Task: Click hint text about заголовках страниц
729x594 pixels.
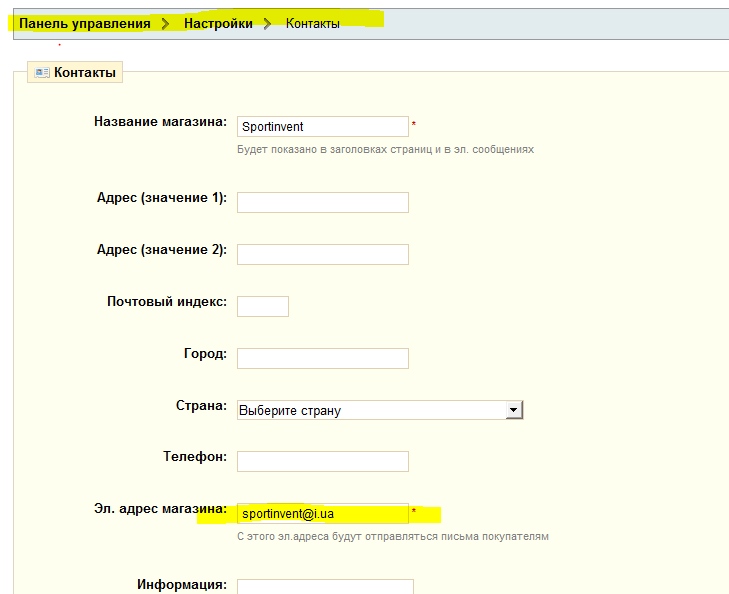Action: [385, 150]
